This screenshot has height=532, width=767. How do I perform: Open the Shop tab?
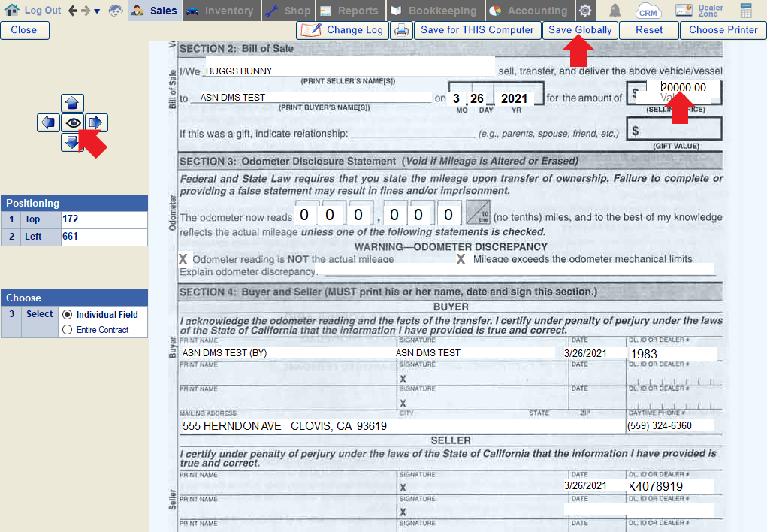[288, 11]
